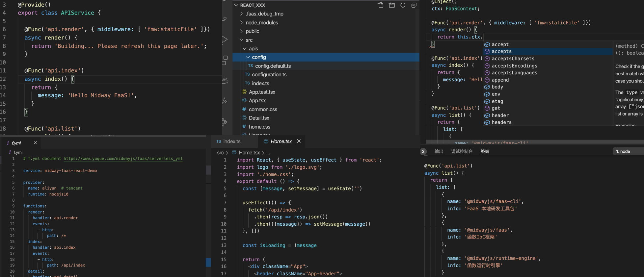This screenshot has width=644, height=277.
Task: Open the terminal selector dropdown '1: node'
Action: click(x=628, y=151)
